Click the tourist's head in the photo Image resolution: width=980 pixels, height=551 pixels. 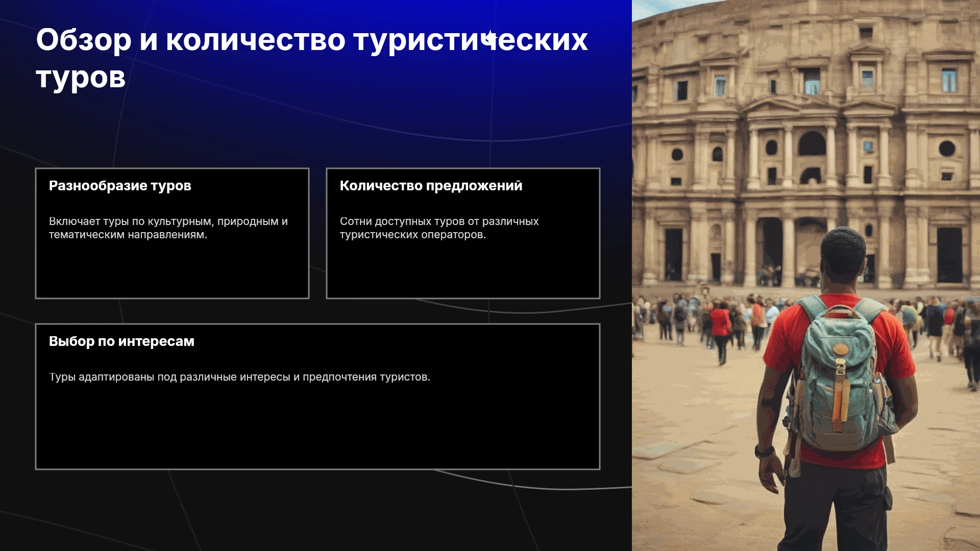click(x=842, y=253)
